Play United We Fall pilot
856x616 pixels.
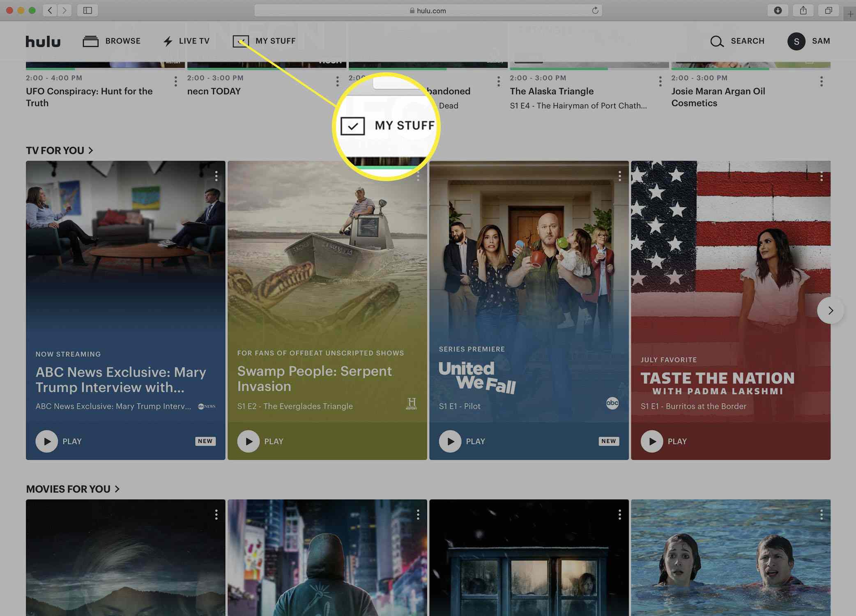pos(450,441)
